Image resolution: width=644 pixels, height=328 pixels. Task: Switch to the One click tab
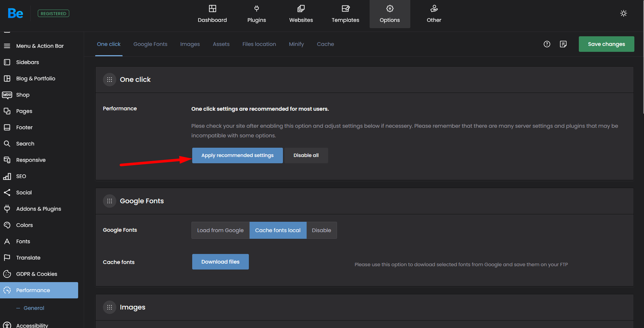109,44
